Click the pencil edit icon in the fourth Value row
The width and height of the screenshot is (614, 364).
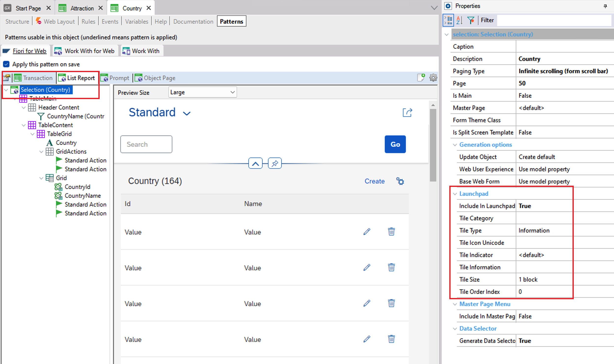tap(367, 339)
